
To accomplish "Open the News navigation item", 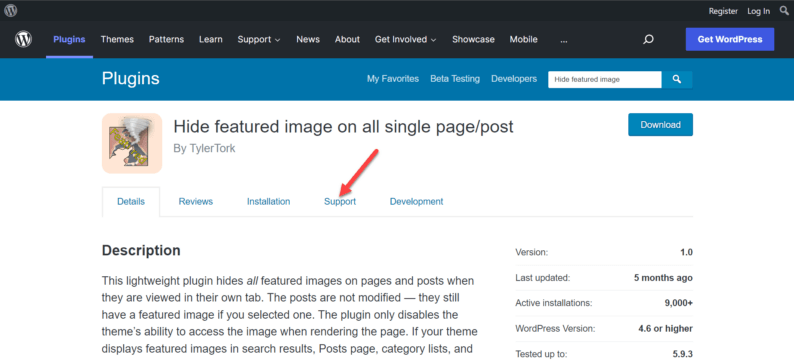I will click(308, 39).
